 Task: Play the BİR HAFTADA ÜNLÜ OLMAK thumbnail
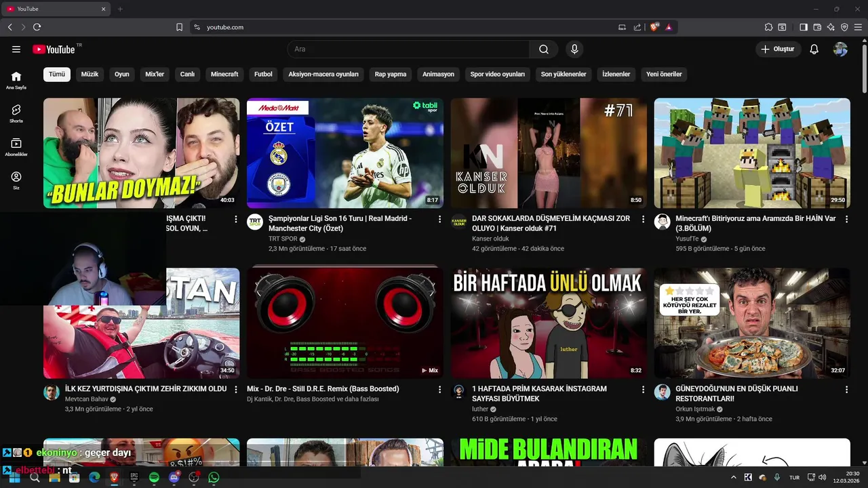coord(549,323)
